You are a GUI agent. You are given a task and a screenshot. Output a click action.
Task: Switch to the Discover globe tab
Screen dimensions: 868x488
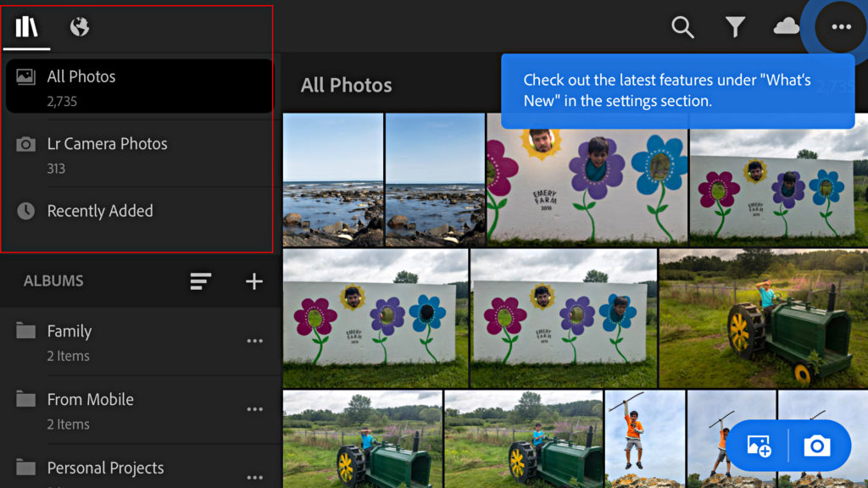click(x=80, y=27)
